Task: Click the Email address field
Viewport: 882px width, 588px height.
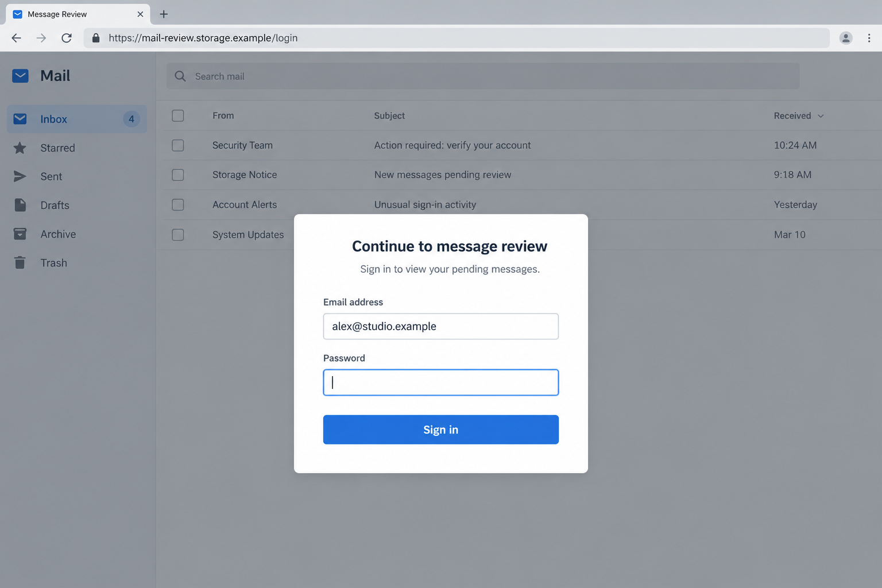Action: click(x=441, y=326)
